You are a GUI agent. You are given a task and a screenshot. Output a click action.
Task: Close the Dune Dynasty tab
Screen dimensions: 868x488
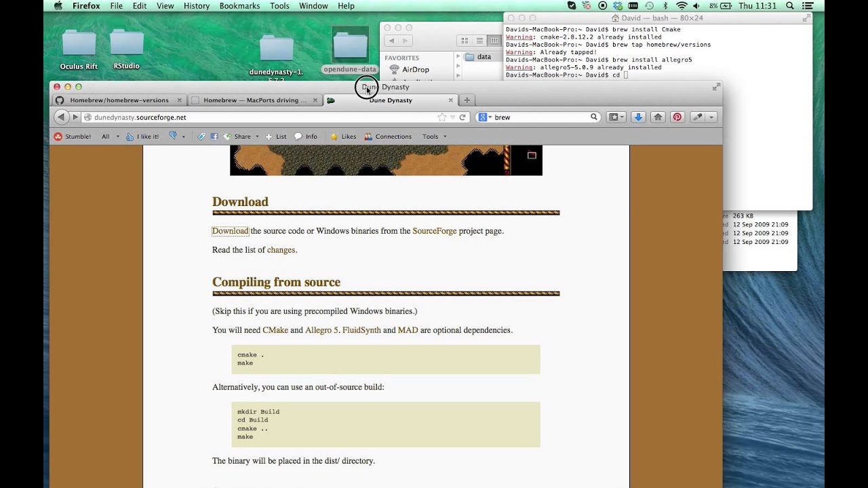450,100
